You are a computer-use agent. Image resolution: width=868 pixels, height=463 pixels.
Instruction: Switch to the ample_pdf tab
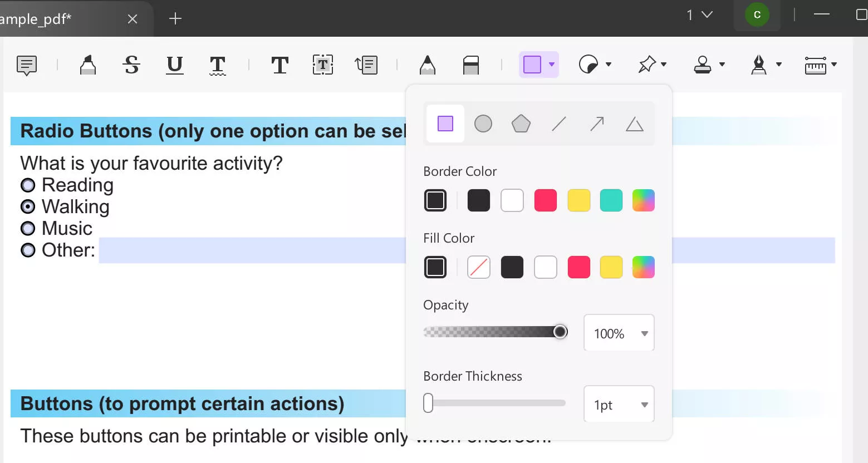click(61, 18)
